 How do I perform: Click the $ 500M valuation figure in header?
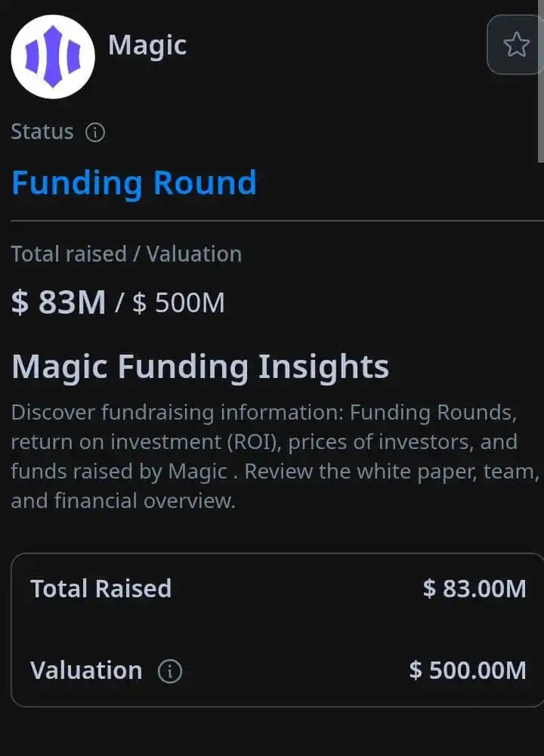coord(178,303)
